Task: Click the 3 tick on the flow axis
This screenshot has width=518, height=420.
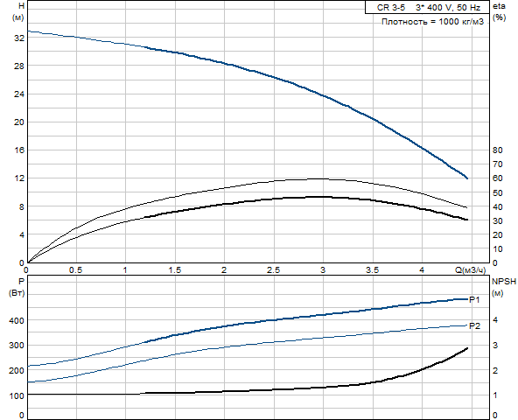Action: [323, 270]
